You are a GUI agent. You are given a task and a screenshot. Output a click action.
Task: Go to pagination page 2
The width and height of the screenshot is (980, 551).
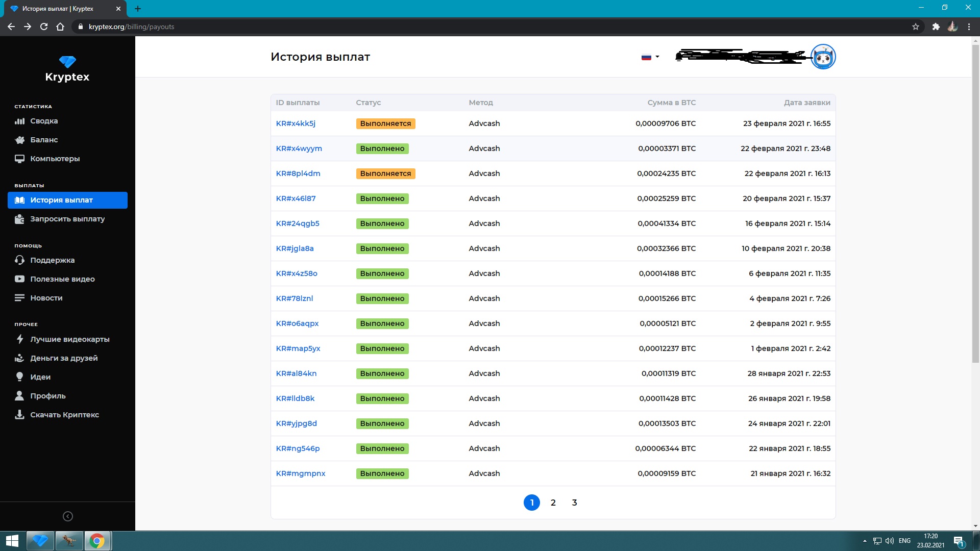tap(553, 503)
